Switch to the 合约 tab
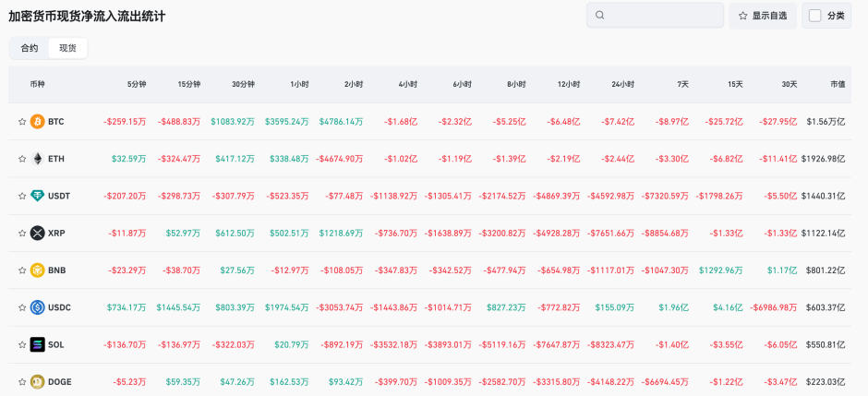The height and width of the screenshot is (396, 868). click(30, 48)
